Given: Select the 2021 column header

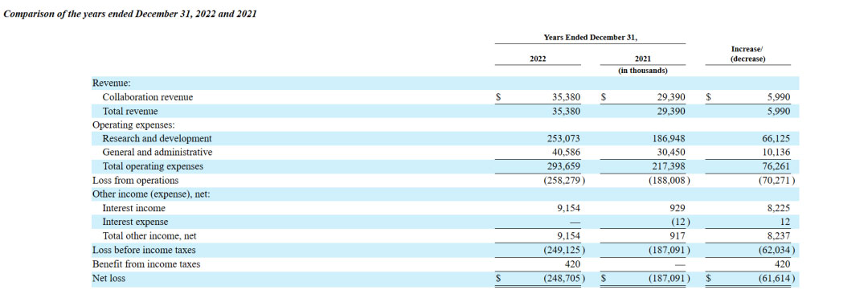Looking at the screenshot, I should click(643, 59).
